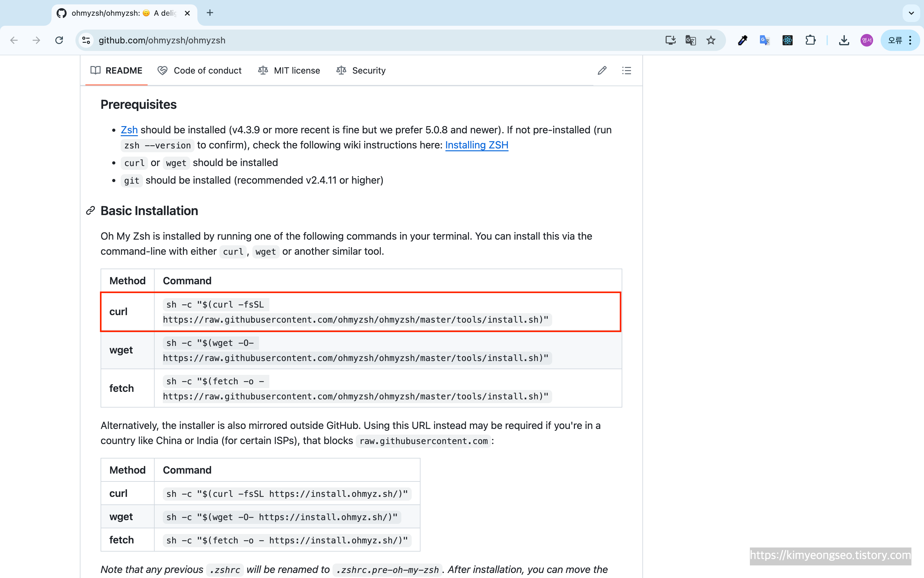Open the purple profile avatar
This screenshot has width=924, height=578.
867,40
